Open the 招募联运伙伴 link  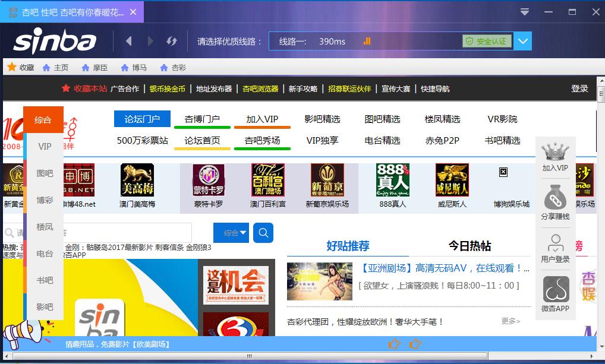coord(349,88)
